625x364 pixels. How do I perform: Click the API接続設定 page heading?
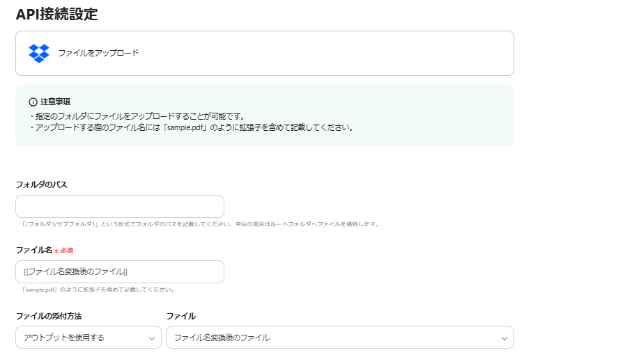(56, 14)
